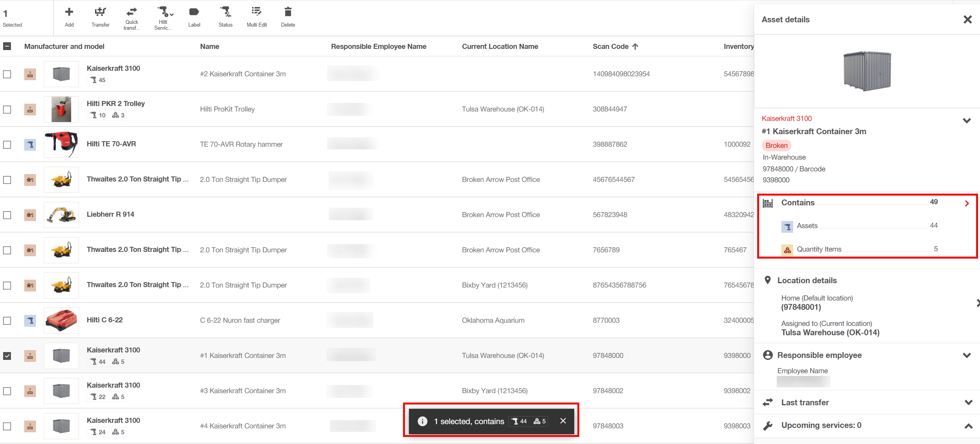Viewport: 980px width, 444px height.
Task: Click the container type icon on #2 Kaiserkraft row
Action: pos(30,74)
